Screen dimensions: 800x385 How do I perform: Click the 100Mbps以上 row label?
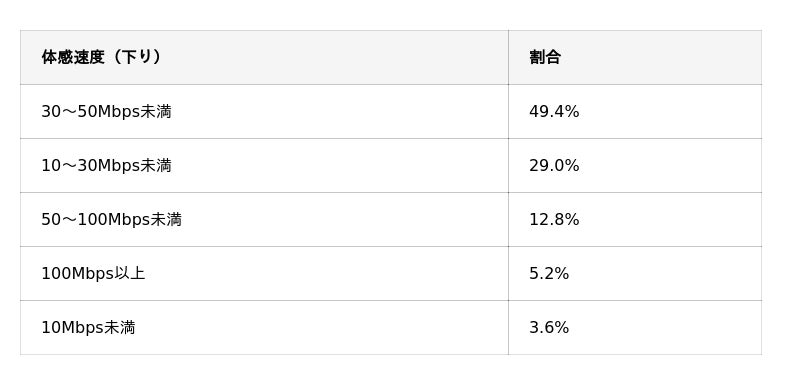(93, 274)
